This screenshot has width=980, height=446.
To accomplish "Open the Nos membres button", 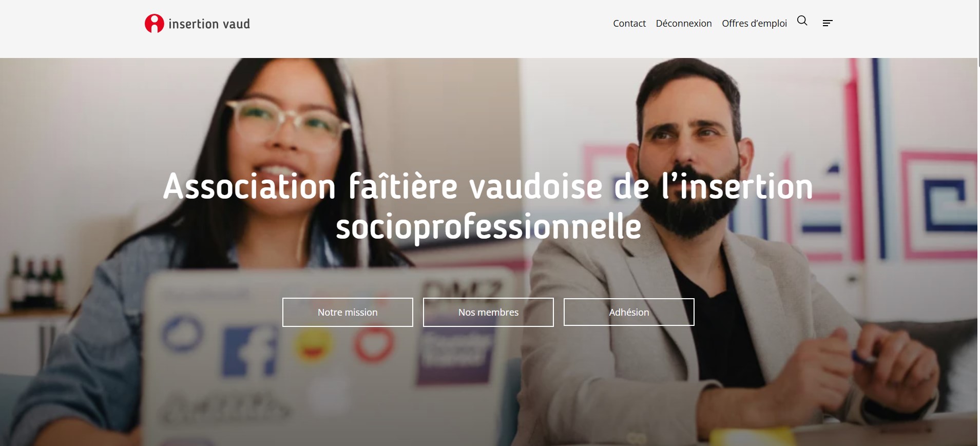I will pos(488,312).
